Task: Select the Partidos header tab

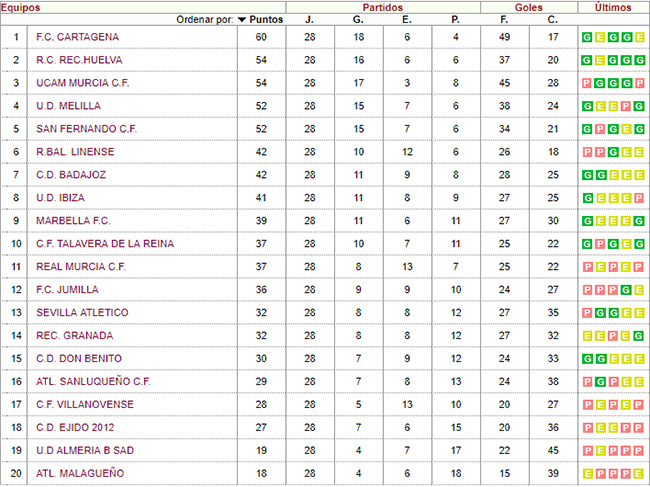Action: [383, 7]
